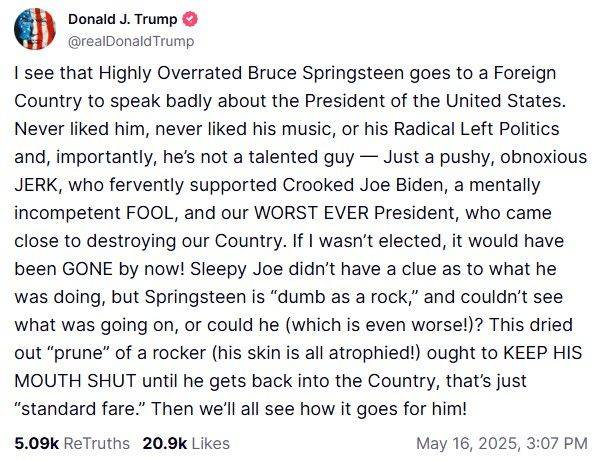Click the phrase Radical Left Politics
600x461 pixels.
[x=476, y=129]
